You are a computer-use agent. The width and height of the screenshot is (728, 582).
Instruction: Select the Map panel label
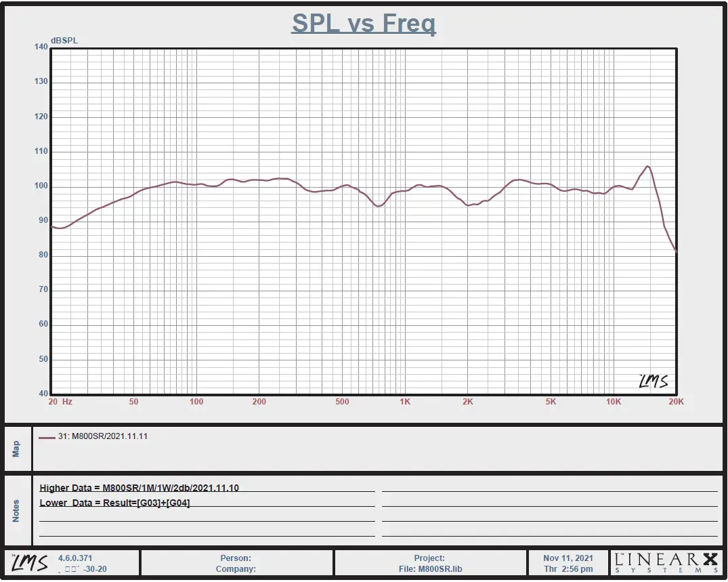[17, 449]
